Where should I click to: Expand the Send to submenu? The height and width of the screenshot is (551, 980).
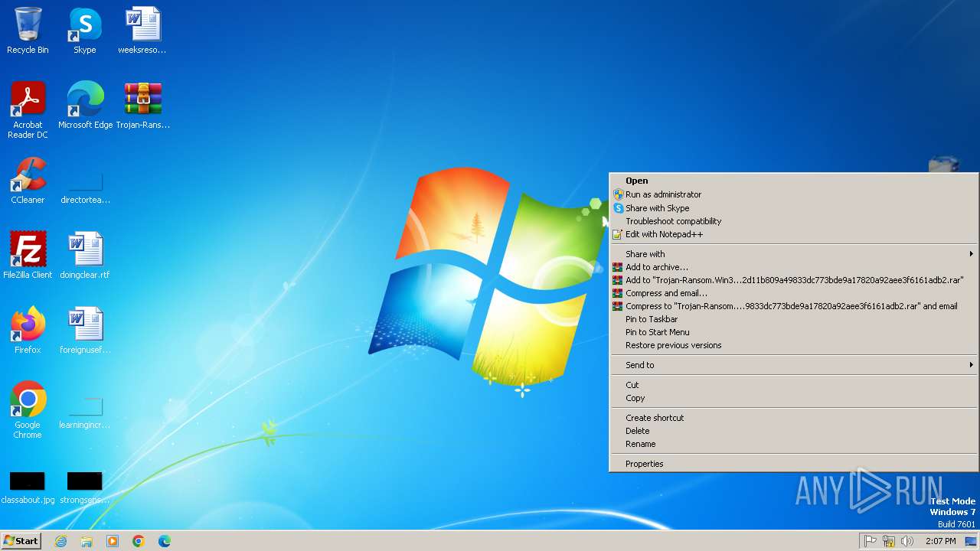click(793, 365)
